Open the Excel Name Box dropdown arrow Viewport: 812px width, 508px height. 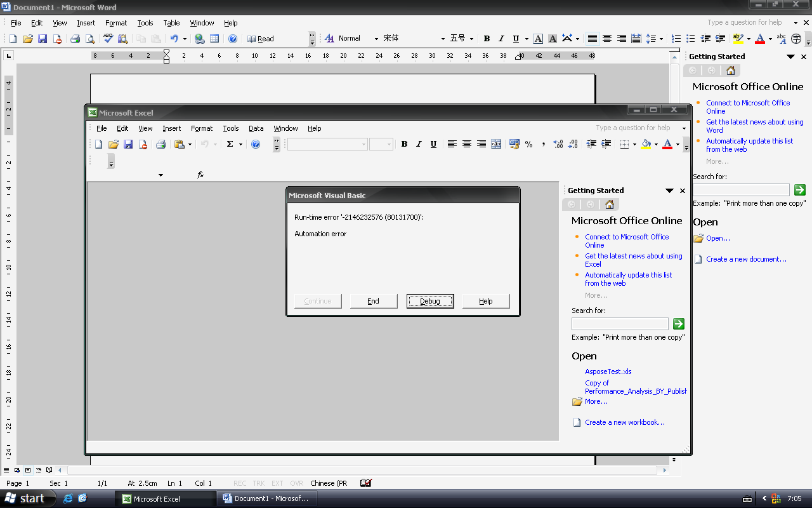[160, 175]
